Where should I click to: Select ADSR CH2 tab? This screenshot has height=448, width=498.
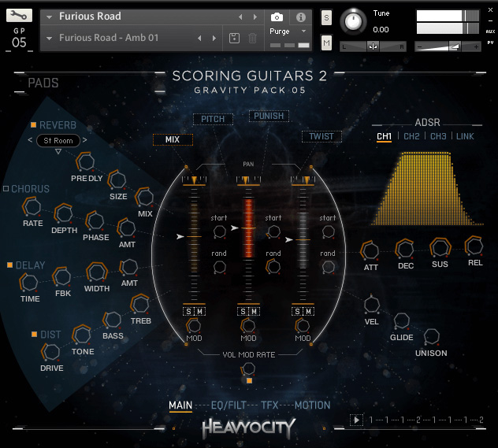pyautogui.click(x=411, y=136)
